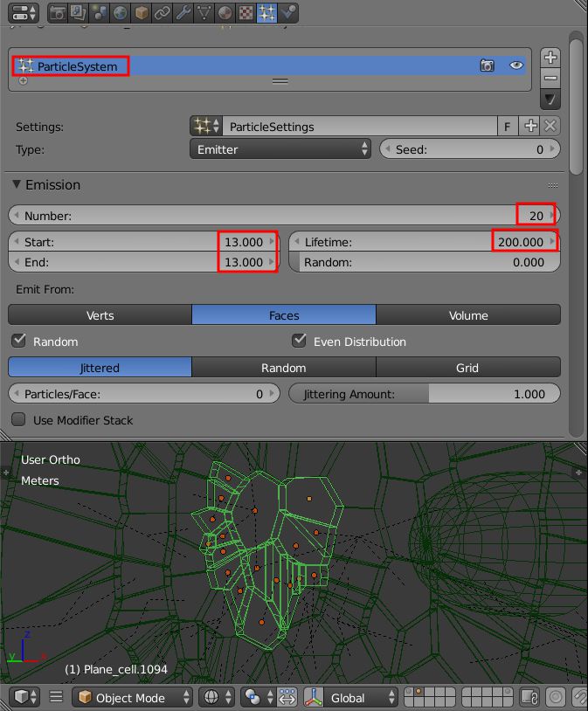The width and height of the screenshot is (588, 711).
Task: Open the Physics properties tab
Action: pos(287,13)
